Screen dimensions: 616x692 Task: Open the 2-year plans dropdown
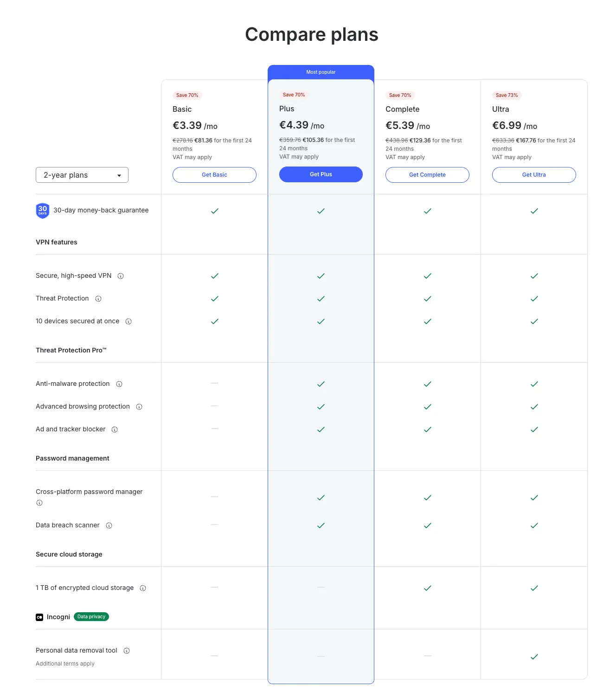coord(82,175)
